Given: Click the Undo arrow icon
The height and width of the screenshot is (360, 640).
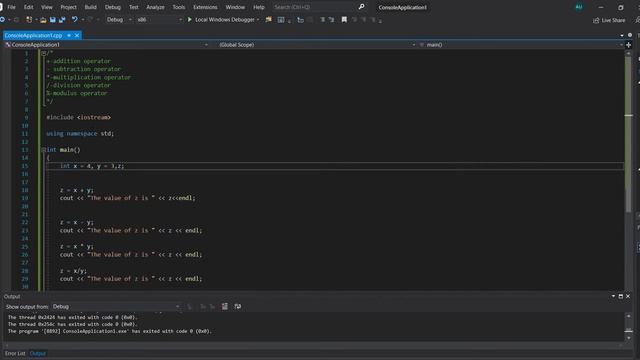Looking at the screenshot, I should coord(75,20).
